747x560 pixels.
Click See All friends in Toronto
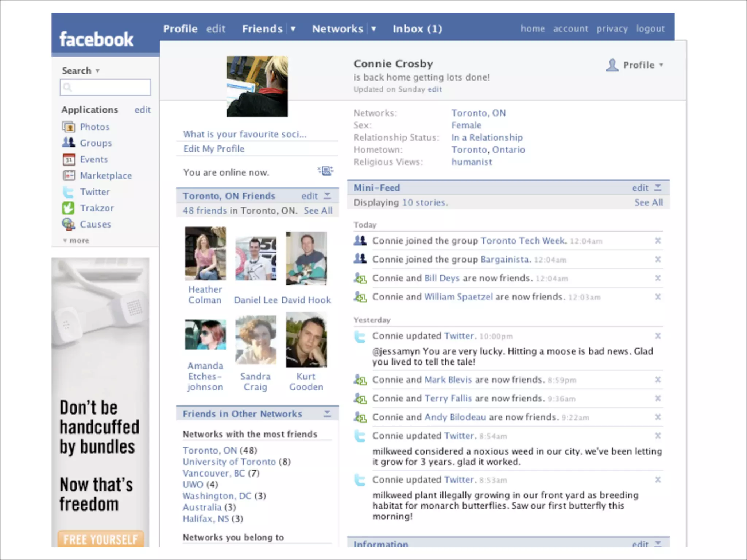[318, 211]
